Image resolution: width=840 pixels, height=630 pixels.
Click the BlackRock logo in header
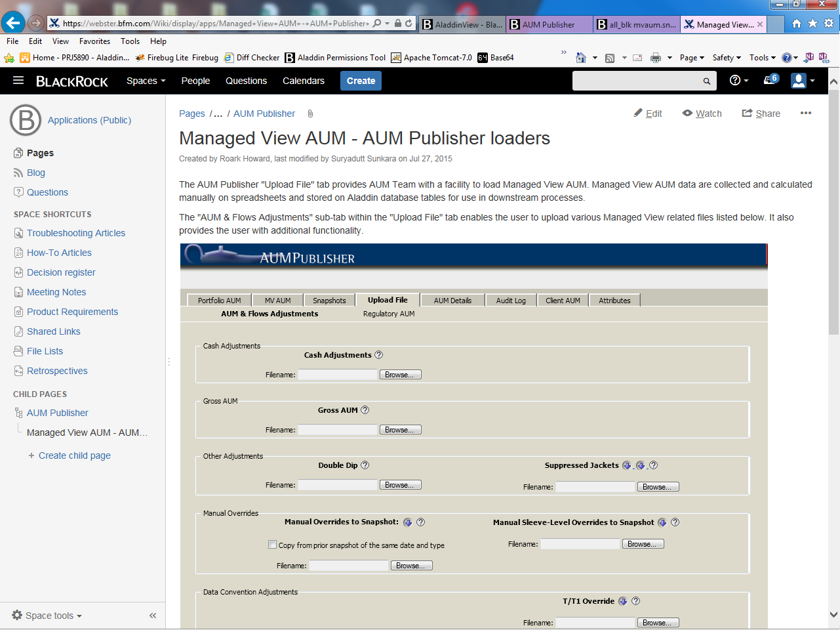click(x=72, y=81)
